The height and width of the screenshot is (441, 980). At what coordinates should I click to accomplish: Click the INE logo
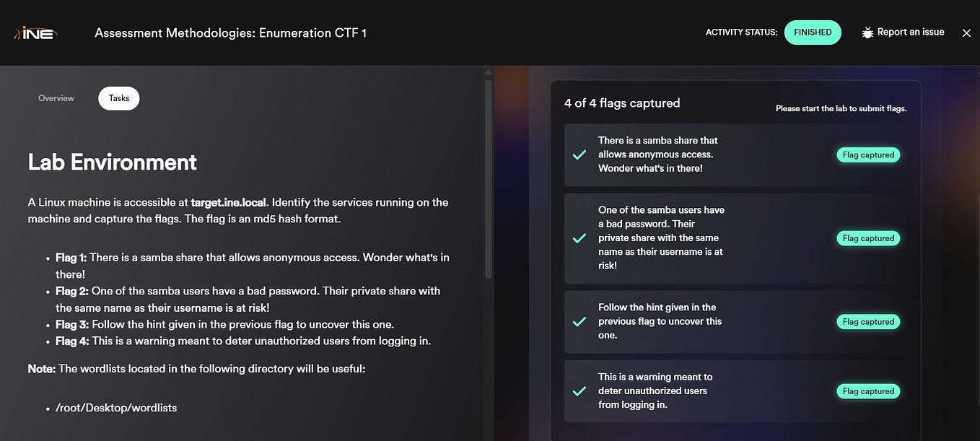35,32
